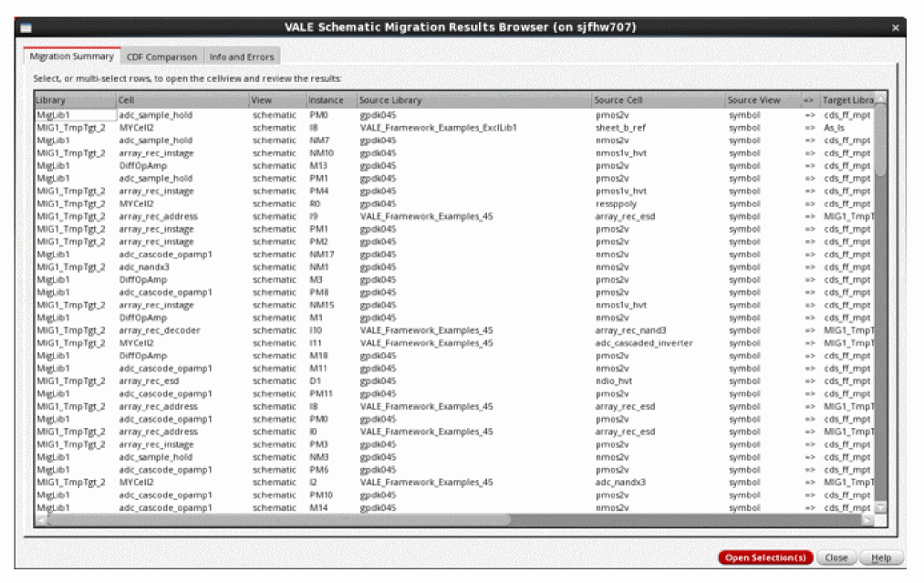Viewport: 924px width, 583px height.
Task: Click the vertical scrollbar down arrow
Action: pos(880,507)
